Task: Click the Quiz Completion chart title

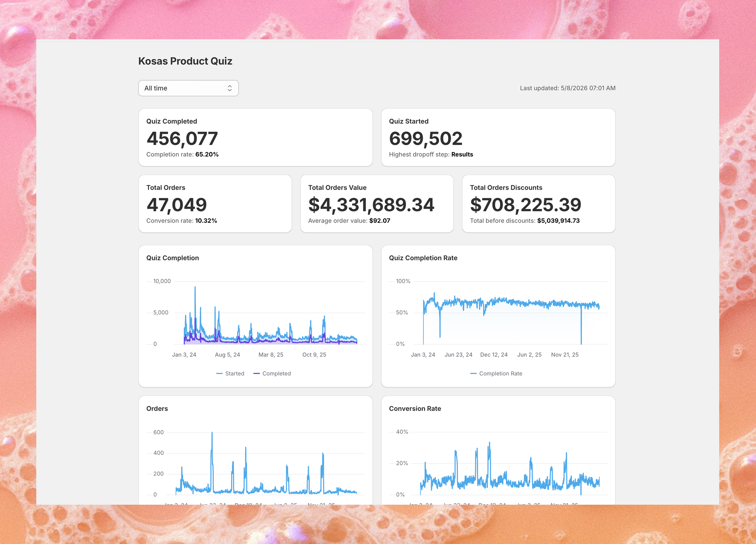Action: pyautogui.click(x=173, y=258)
